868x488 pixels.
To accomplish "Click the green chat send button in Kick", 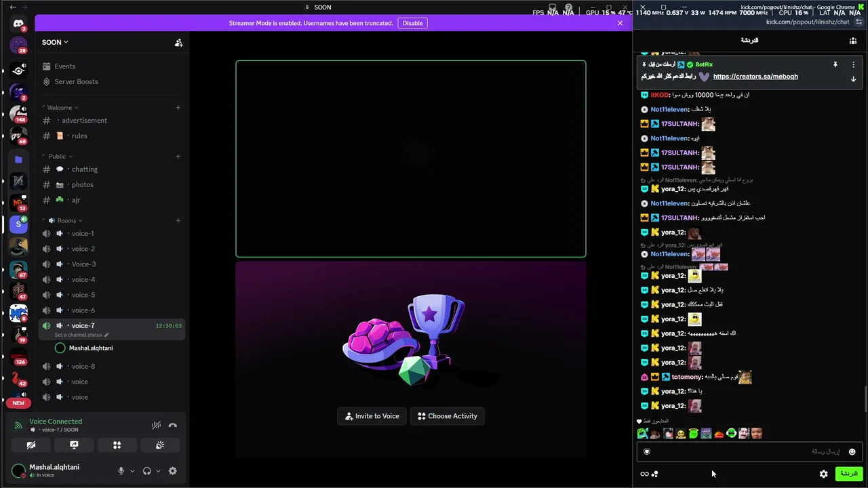I will tap(849, 474).
